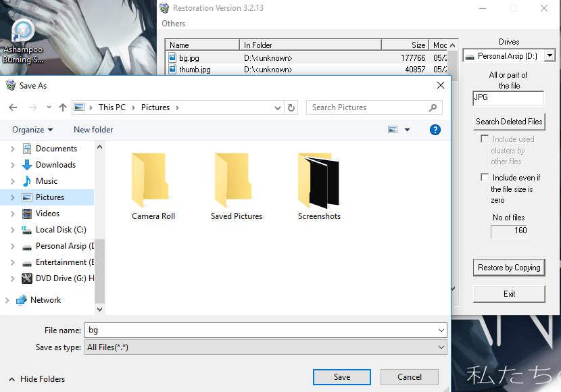The width and height of the screenshot is (561, 392).
Task: Open the Organize menu
Action: pos(32,129)
